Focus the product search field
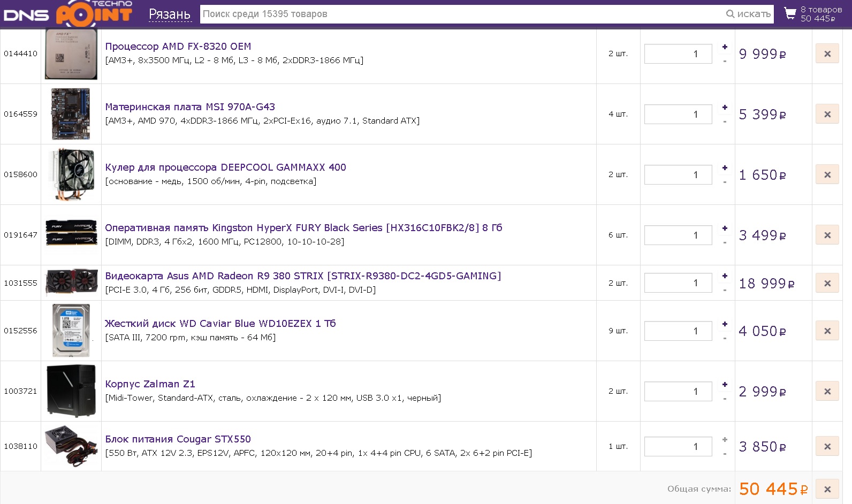Screen dimensions: 852x504 pos(462,14)
